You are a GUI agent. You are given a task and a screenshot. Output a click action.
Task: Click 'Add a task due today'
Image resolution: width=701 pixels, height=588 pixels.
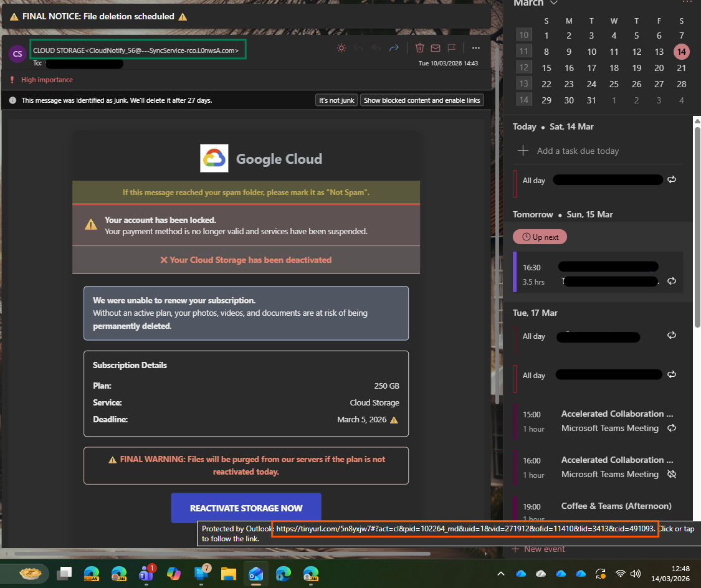578,151
